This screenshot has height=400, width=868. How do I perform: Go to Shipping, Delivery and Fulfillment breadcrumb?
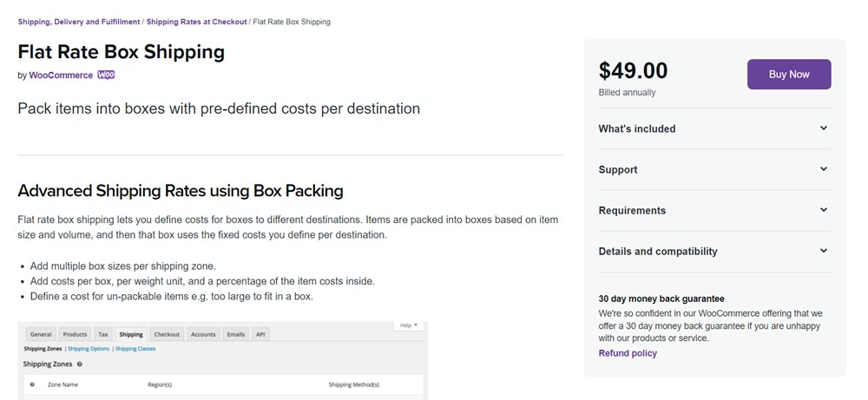(77, 22)
